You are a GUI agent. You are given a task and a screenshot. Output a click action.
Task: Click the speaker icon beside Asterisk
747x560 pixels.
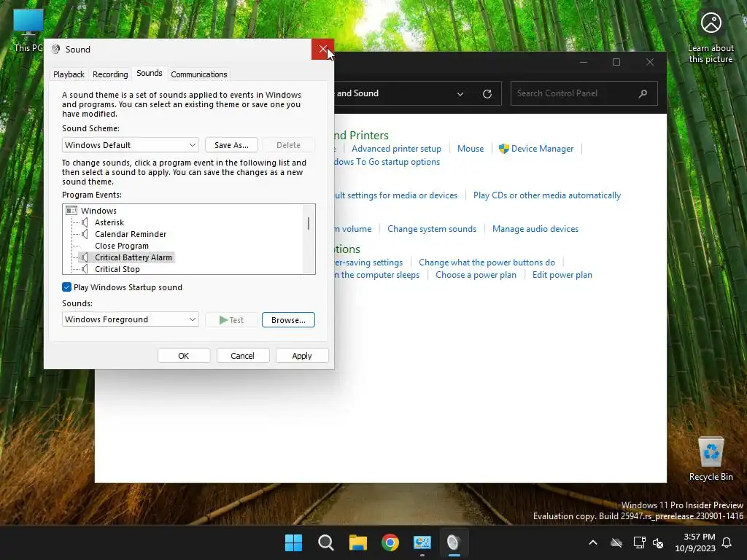point(85,222)
